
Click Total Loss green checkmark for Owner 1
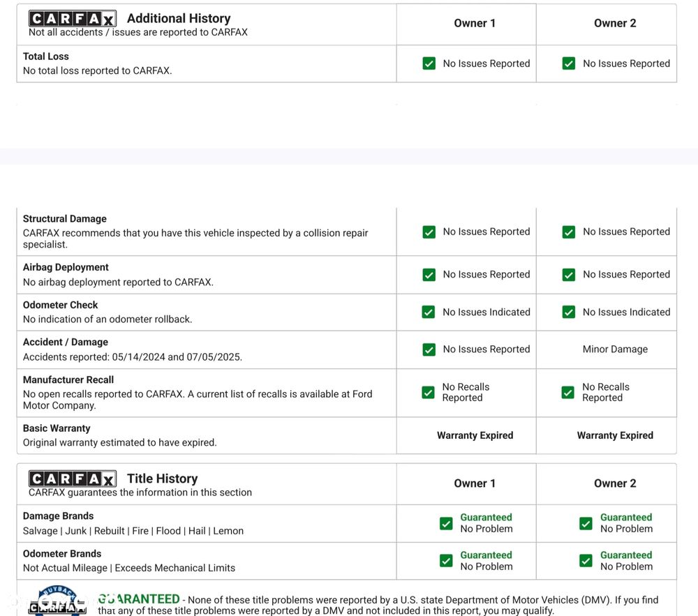[x=429, y=63]
